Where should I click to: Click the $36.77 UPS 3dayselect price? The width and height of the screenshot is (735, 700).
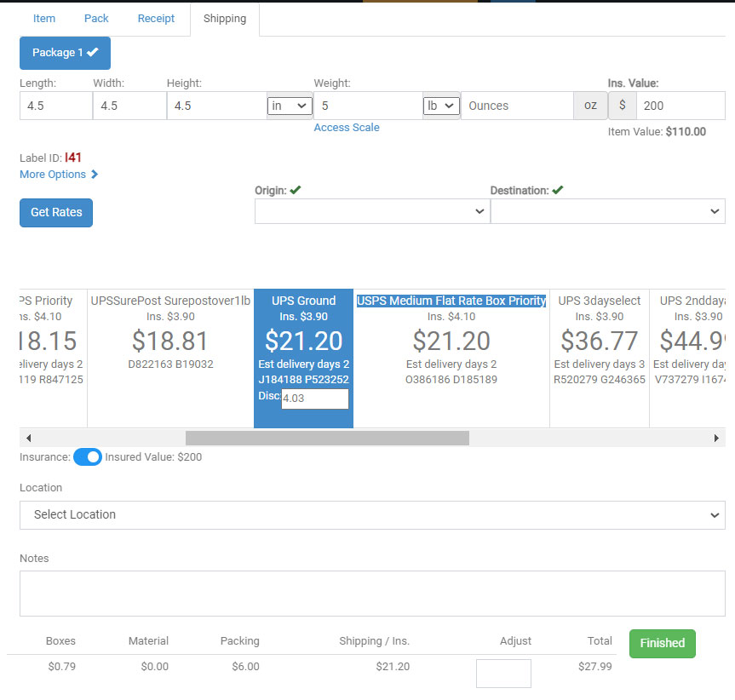click(x=600, y=341)
